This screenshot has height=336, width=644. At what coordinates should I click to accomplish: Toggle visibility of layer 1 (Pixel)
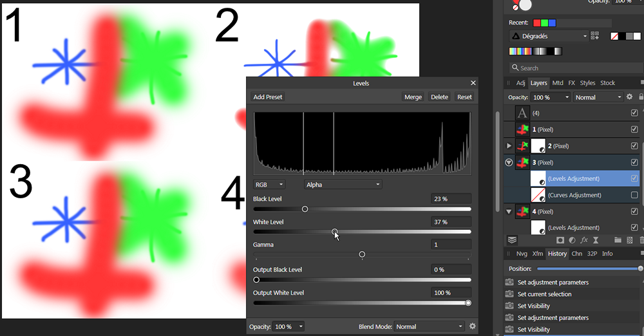tap(634, 129)
